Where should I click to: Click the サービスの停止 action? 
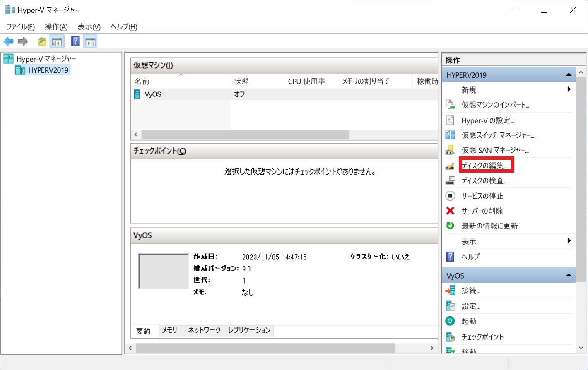[x=482, y=196]
